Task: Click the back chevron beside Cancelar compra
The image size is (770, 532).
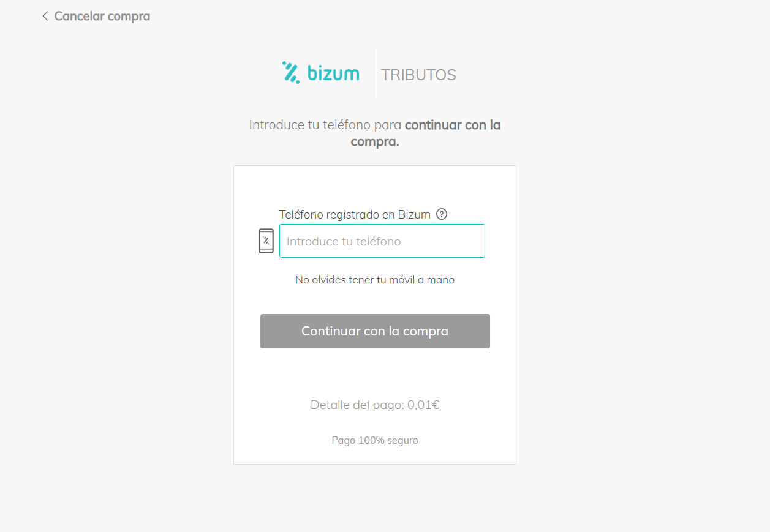Action: tap(45, 16)
